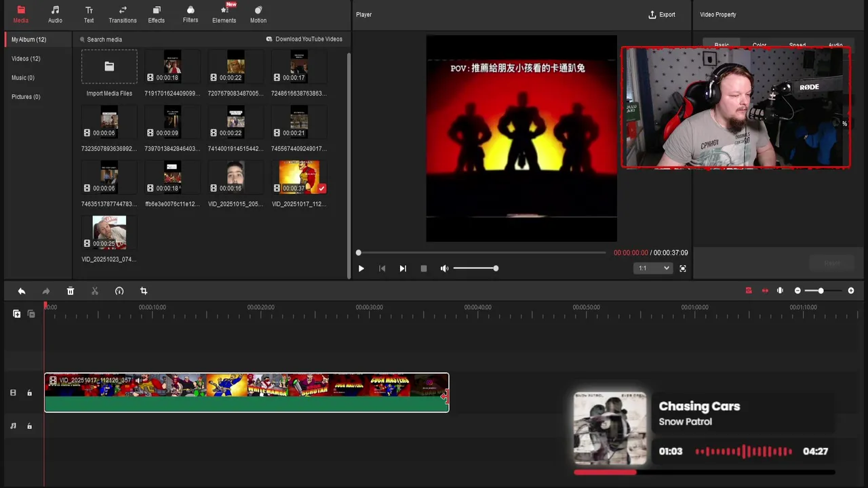
Task: Select VID_20251015_205 clip thumbnail
Action: [x=235, y=178]
